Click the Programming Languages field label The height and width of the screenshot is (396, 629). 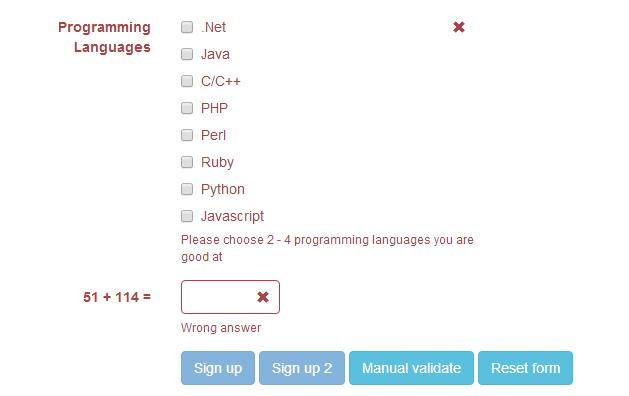coord(104,37)
